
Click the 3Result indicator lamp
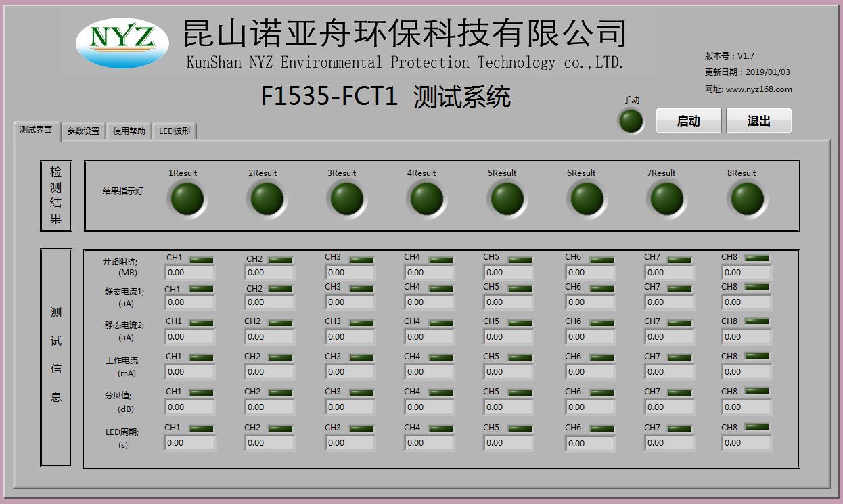click(x=347, y=199)
